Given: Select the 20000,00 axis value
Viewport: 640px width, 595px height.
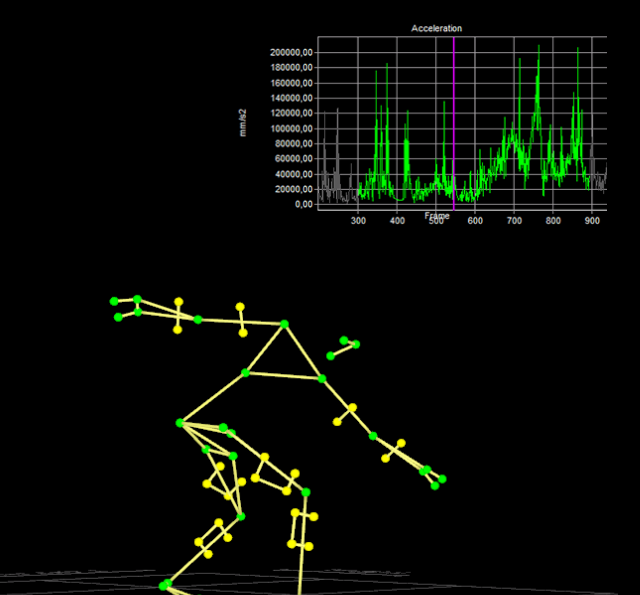Looking at the screenshot, I should [x=293, y=189].
